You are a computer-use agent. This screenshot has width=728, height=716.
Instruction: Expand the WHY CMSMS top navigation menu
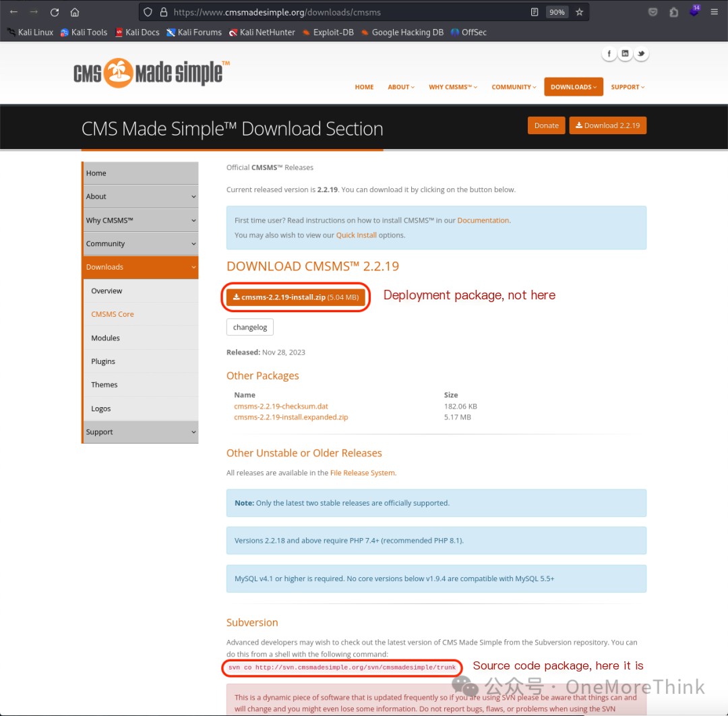click(453, 87)
